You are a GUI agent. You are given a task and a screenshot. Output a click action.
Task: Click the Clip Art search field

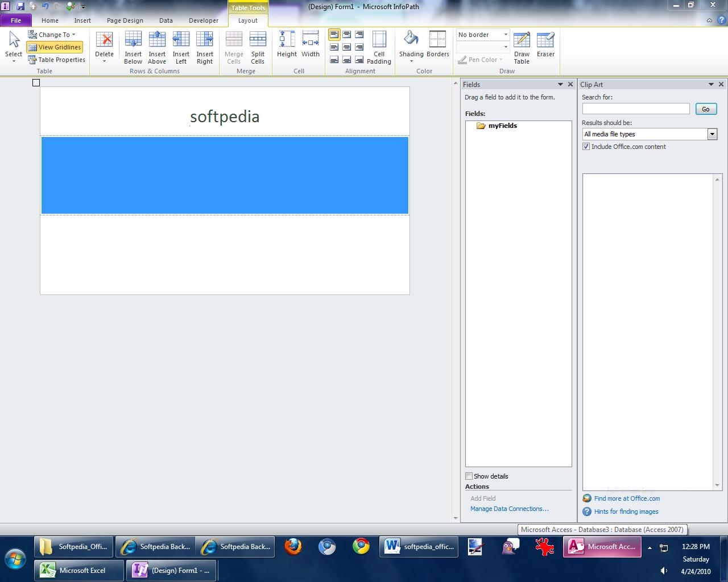click(x=635, y=109)
